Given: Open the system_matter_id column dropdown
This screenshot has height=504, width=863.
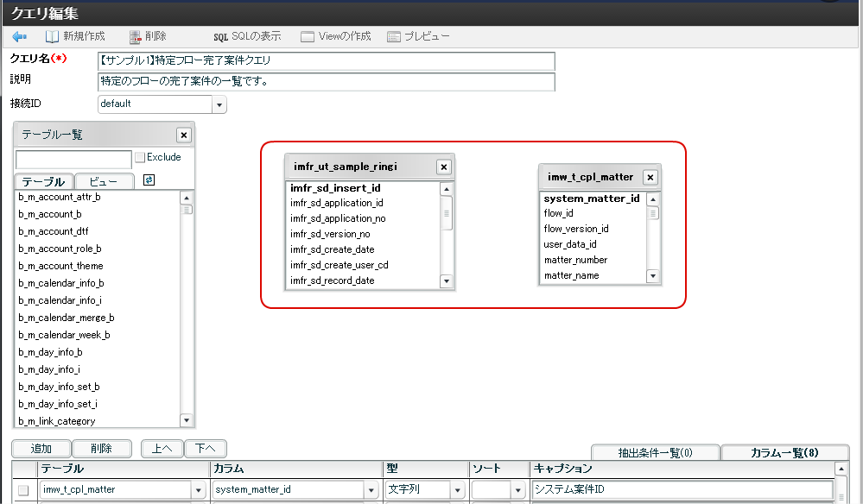Looking at the screenshot, I should click(371, 490).
